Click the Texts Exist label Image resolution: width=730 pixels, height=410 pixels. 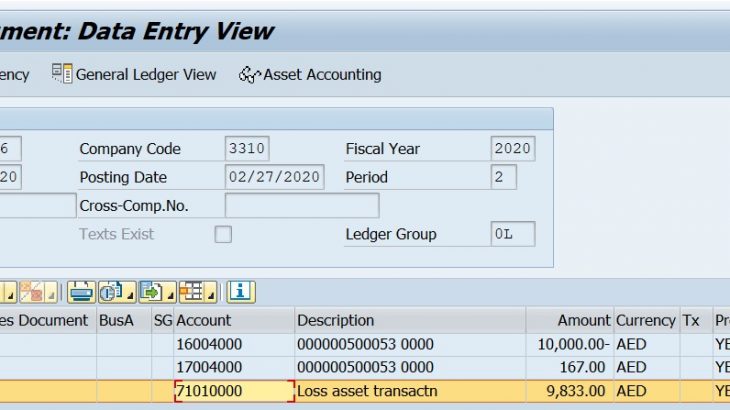pos(116,234)
